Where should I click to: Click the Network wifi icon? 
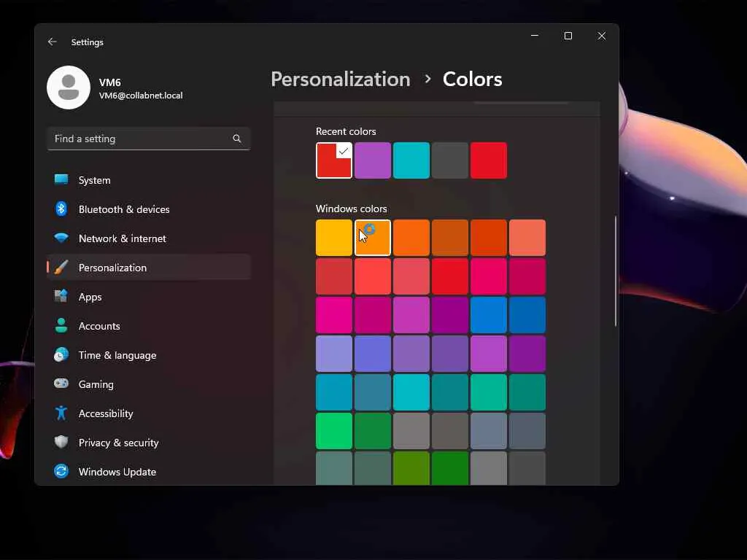click(61, 238)
